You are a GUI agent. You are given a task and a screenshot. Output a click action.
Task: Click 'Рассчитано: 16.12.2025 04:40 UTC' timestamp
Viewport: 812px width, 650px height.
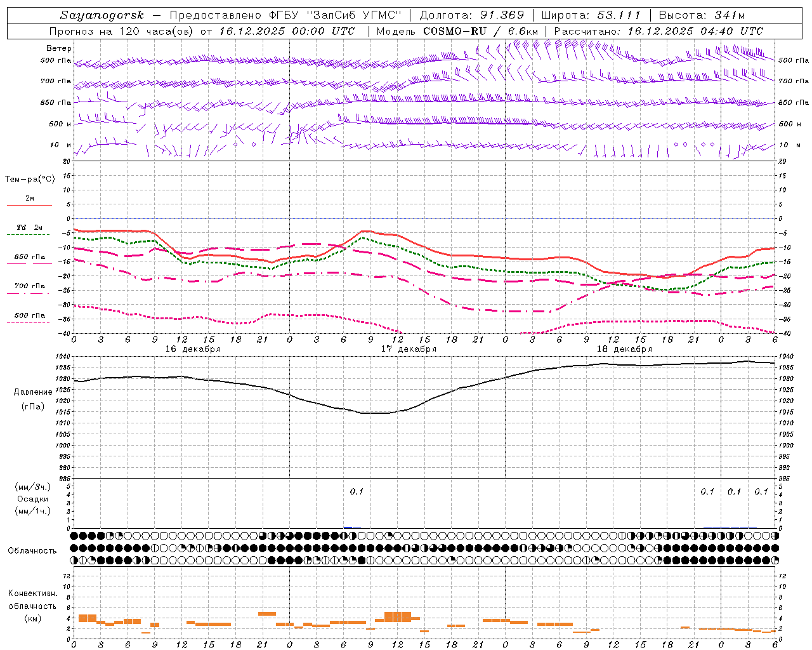[658, 31]
